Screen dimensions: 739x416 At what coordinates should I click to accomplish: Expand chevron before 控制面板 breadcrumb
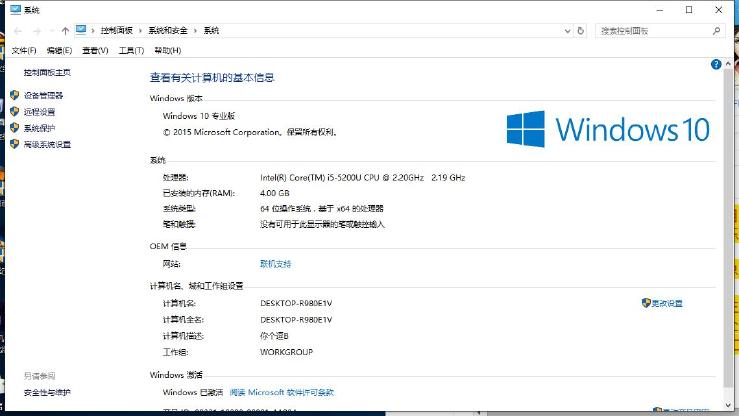tap(93, 31)
